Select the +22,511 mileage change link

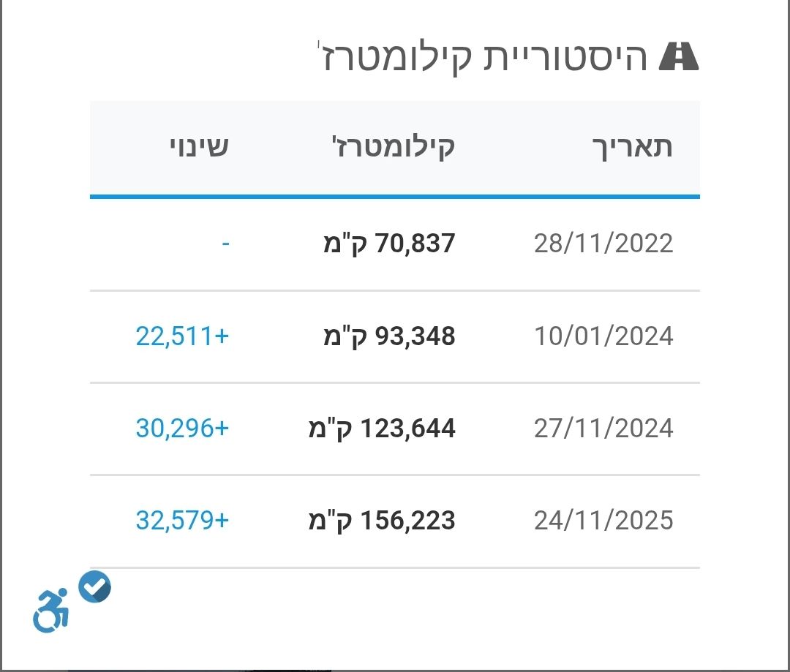coord(181,335)
